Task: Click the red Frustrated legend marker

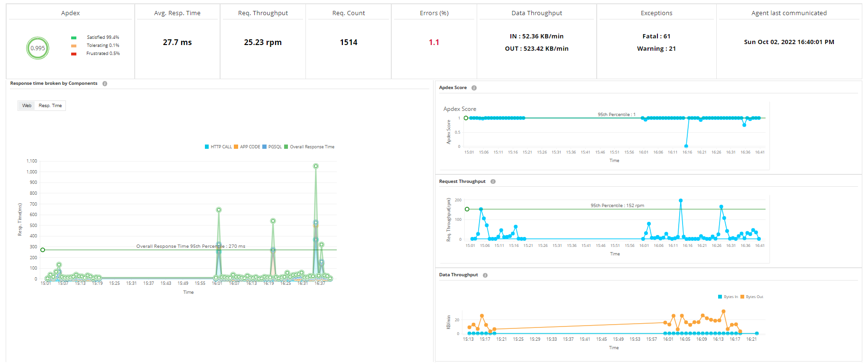Action: (x=74, y=54)
